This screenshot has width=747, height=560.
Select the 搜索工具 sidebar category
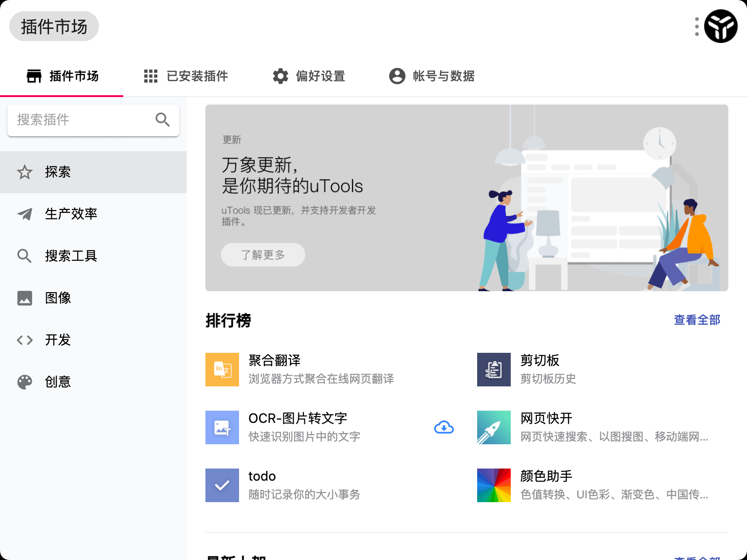93,256
